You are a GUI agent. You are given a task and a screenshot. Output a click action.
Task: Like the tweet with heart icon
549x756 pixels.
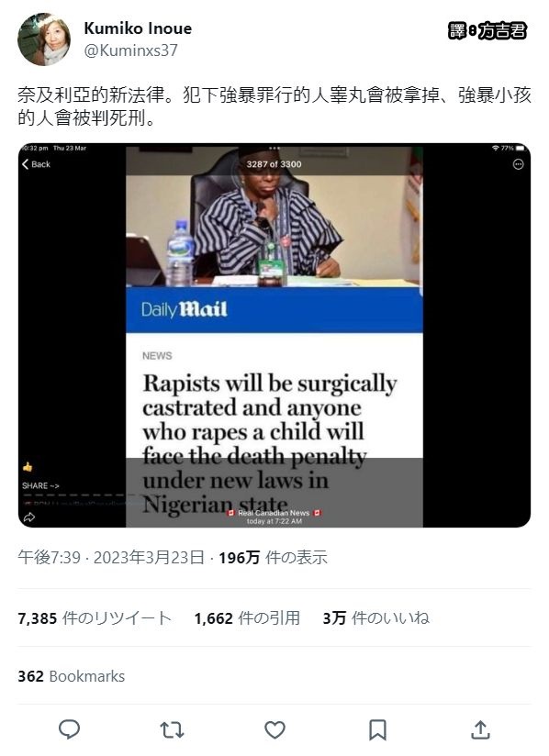pos(275,730)
